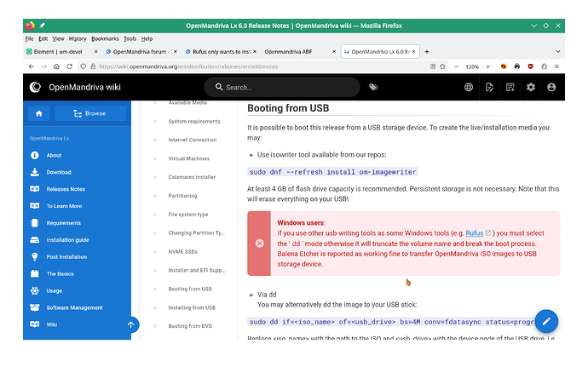
Task: Zoom in with the plus icon in the toolbar
Action: pos(488,66)
